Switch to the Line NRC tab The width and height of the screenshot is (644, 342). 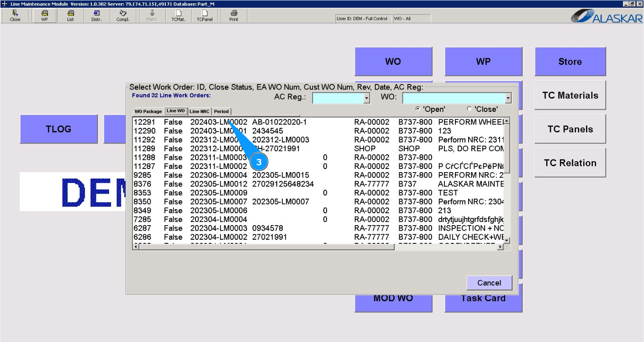point(200,111)
